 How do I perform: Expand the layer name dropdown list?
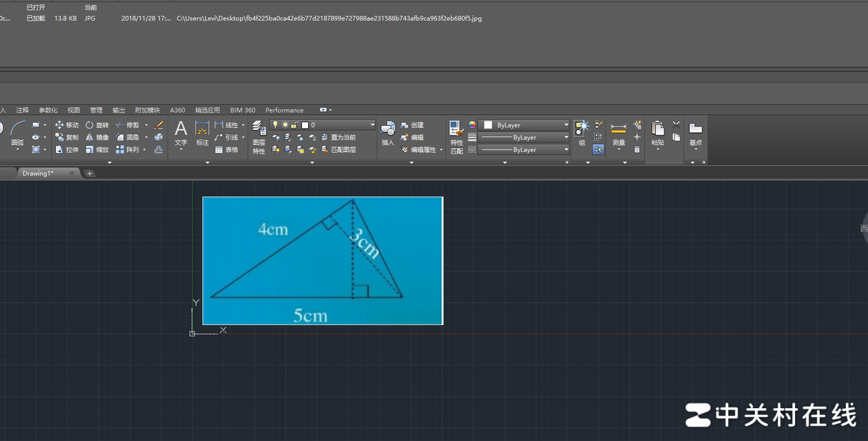(372, 125)
